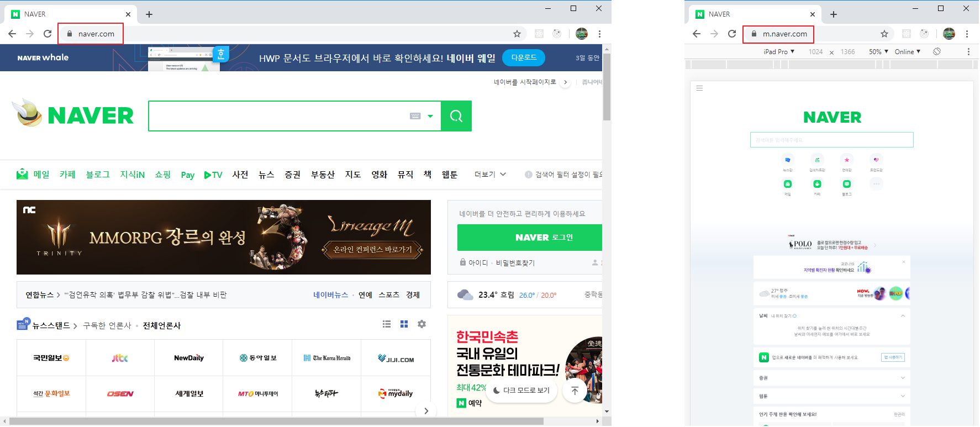
Task: Go to next newsstand page arrow
Action: 426,410
